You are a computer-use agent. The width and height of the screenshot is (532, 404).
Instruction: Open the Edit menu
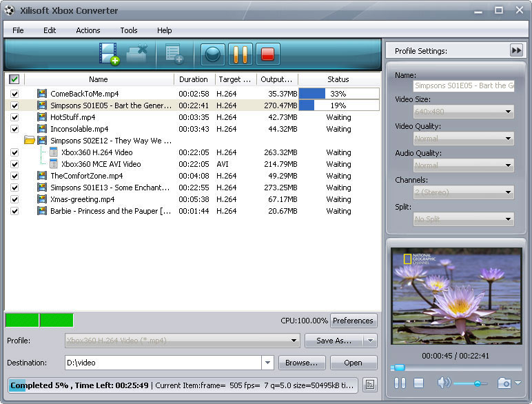coord(50,30)
